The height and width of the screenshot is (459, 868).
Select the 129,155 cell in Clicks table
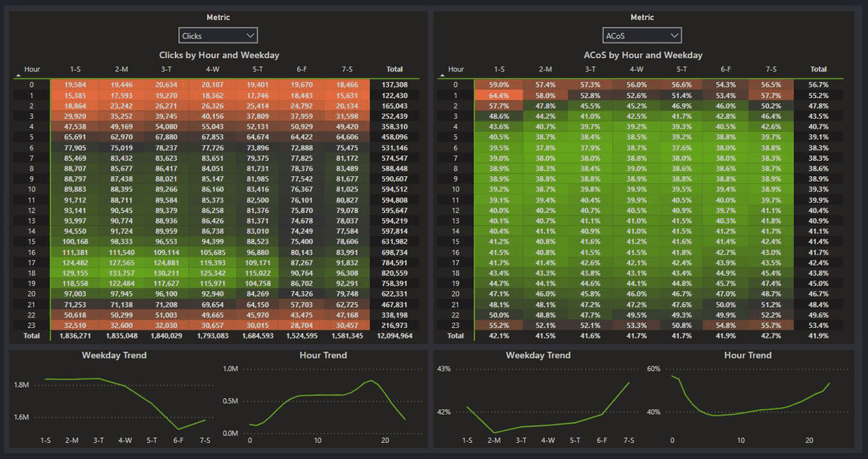click(x=76, y=273)
